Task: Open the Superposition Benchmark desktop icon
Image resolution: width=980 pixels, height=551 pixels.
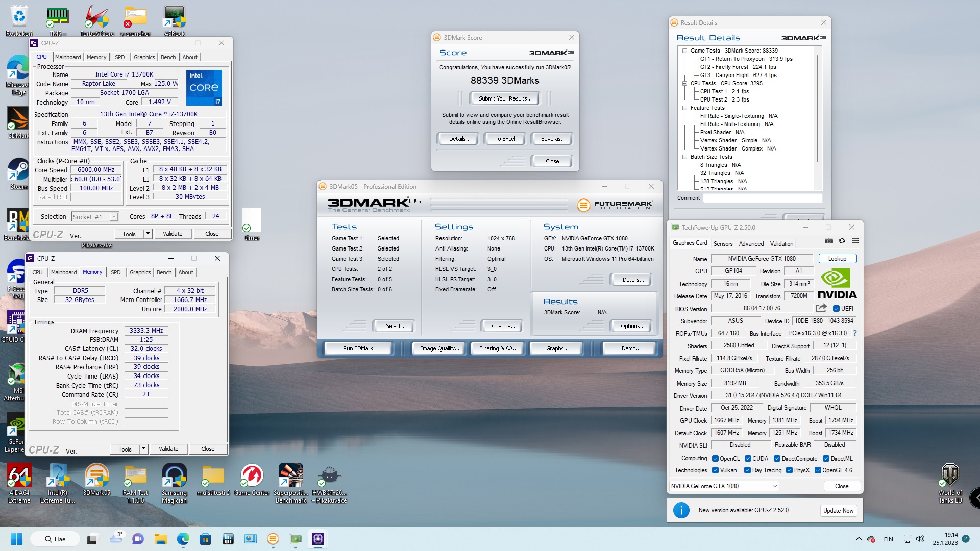Action: (x=290, y=484)
